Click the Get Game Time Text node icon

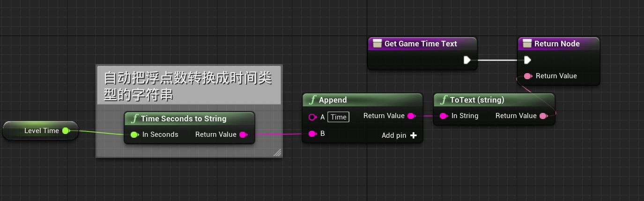point(377,44)
